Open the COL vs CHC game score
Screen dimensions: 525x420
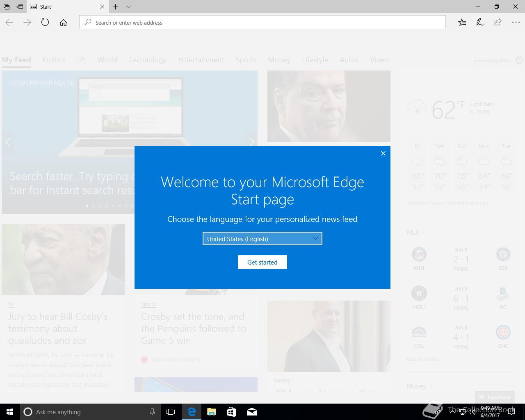point(461,337)
